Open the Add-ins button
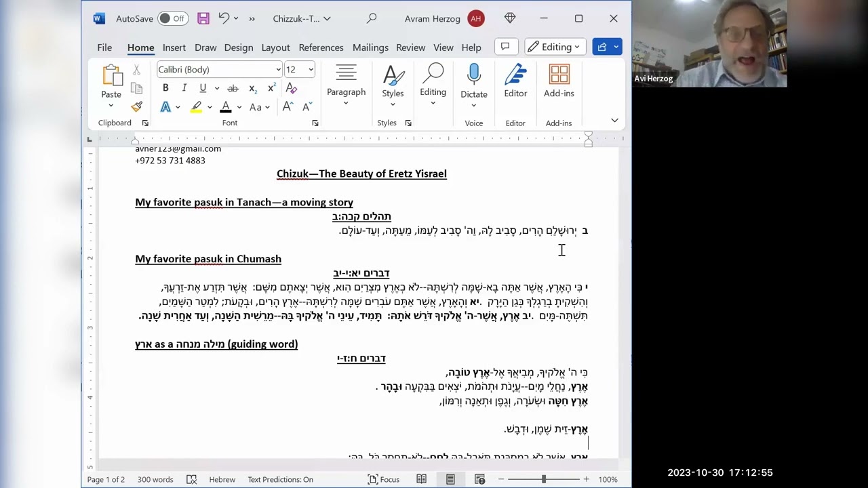868x488 pixels. [x=559, y=81]
